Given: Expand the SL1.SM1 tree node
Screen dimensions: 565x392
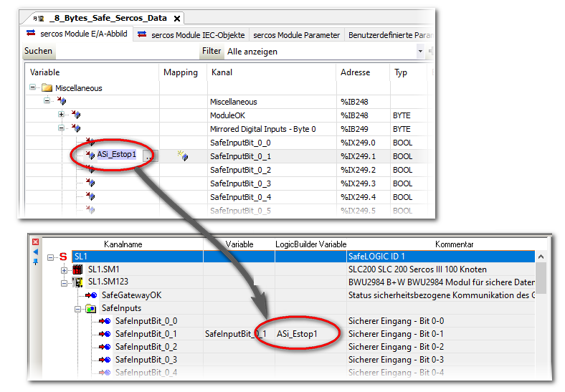Looking at the screenshot, I should pos(65,269).
